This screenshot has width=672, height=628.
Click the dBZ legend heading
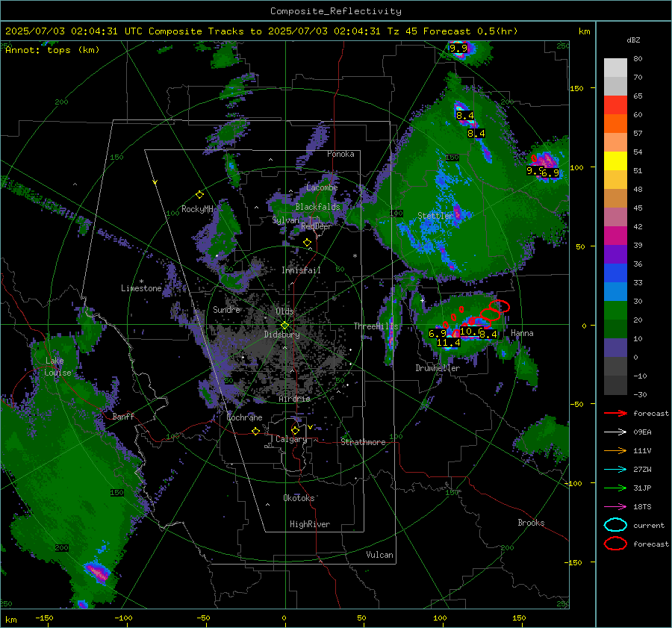(x=633, y=40)
